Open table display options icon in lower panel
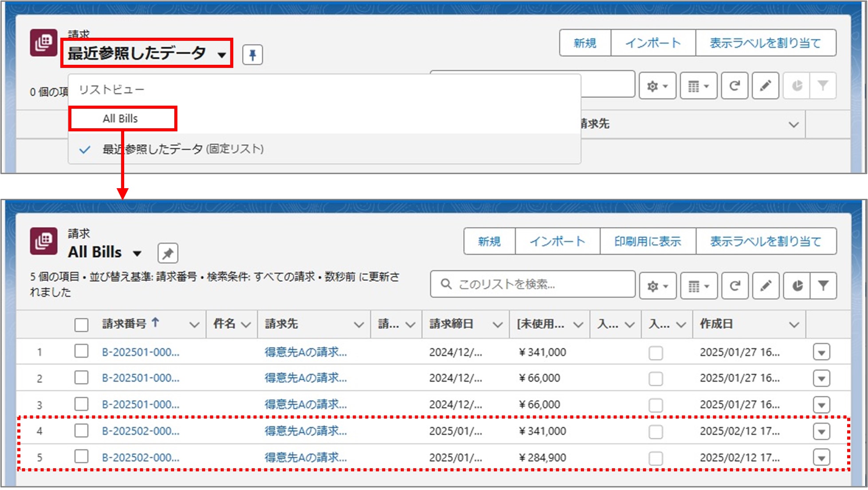Image resolution: width=868 pixels, height=490 pixels. coord(698,286)
